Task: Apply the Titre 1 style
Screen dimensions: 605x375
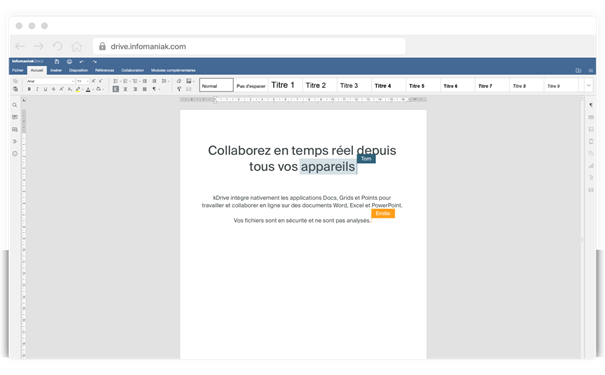Action: (x=285, y=85)
